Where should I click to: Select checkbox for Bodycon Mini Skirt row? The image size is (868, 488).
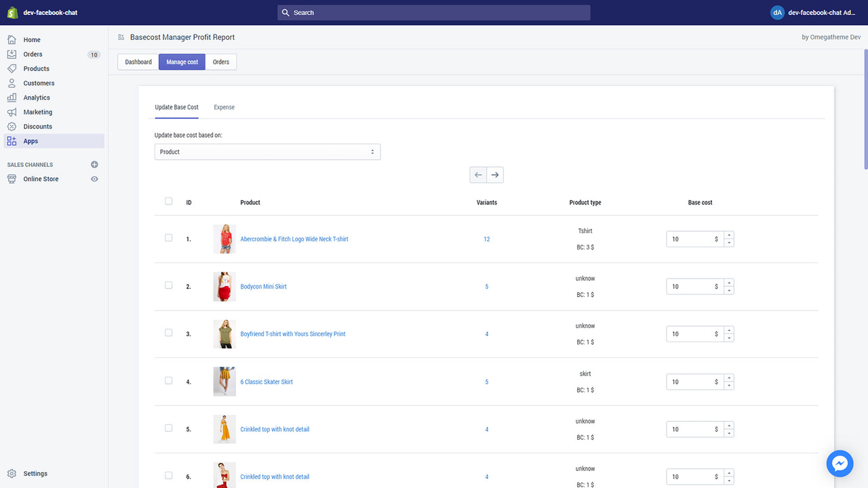tap(168, 285)
